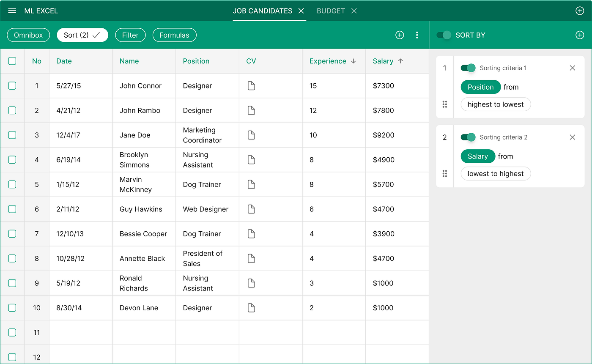Click the drag handle of Sorting criteria 2
Viewport: 592px width, 364px height.
click(444, 173)
